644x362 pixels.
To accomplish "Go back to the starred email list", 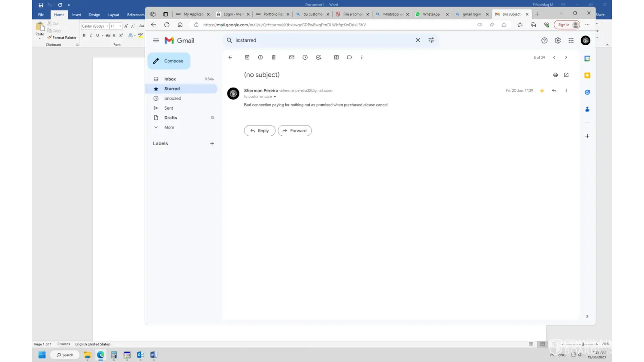I will 230,57.
